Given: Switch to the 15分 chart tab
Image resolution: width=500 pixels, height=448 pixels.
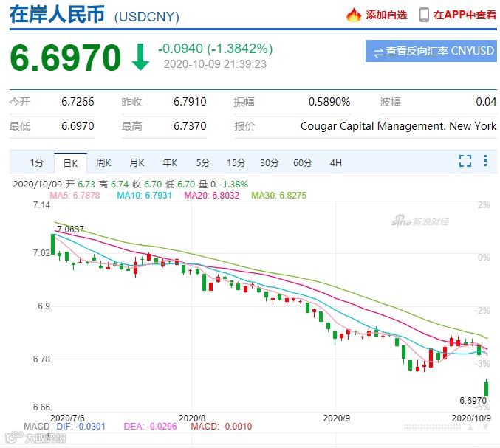Looking at the screenshot, I should coord(236,163).
